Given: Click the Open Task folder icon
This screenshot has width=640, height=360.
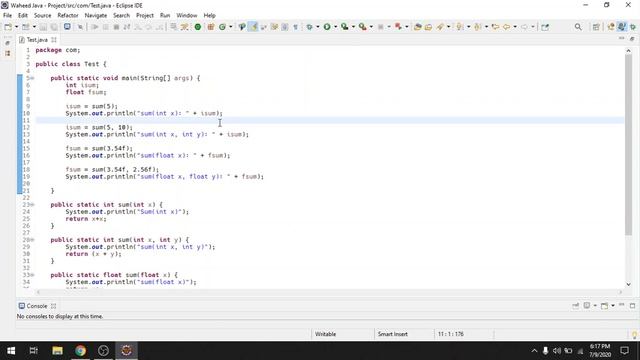Looking at the screenshot, I should 428,27.
